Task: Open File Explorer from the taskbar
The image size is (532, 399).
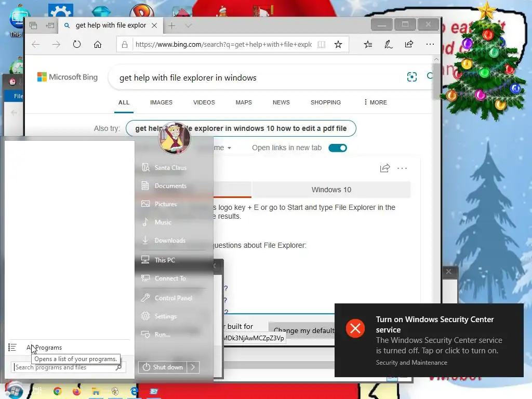Action: pos(96,392)
